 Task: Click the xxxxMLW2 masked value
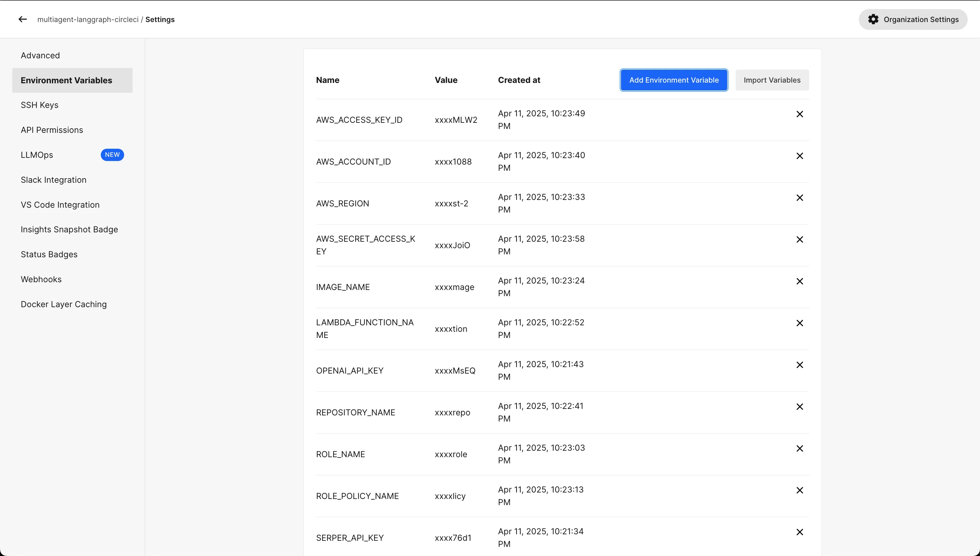456,120
